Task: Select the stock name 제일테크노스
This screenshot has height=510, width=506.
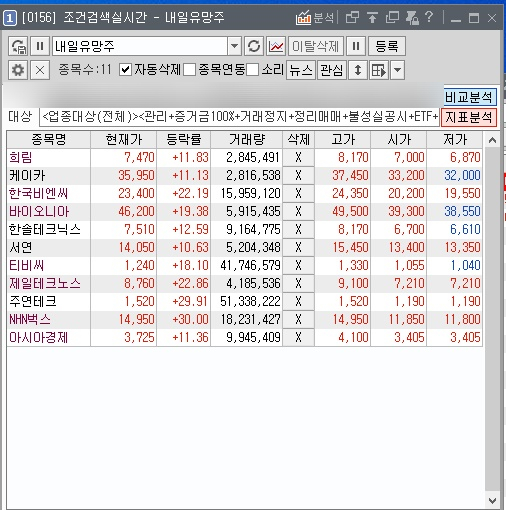Action: point(45,283)
